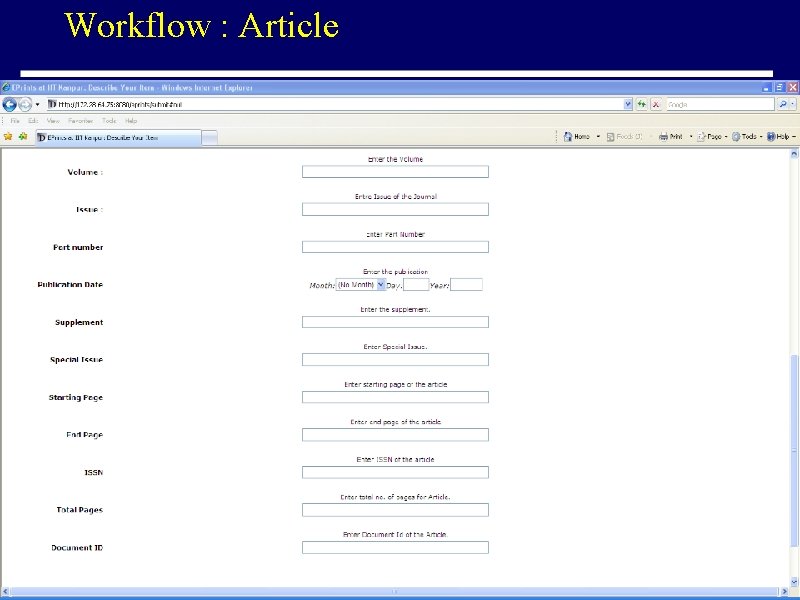Image resolution: width=800 pixels, height=600 pixels.
Task: Click the Back navigation button
Action: tap(11, 104)
